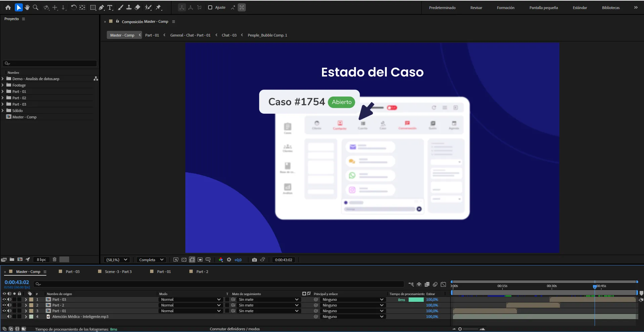
Task: Open Part - 2 timeline tab
Action: tap(202, 272)
